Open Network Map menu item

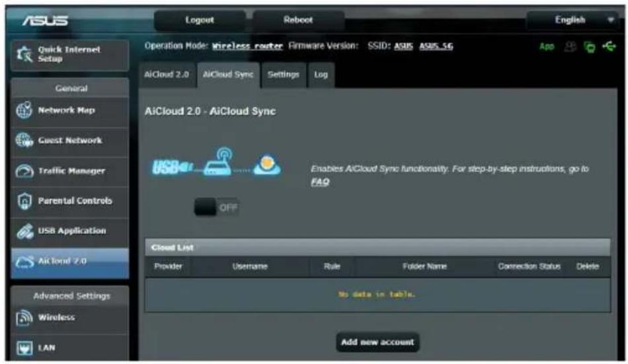(x=70, y=110)
